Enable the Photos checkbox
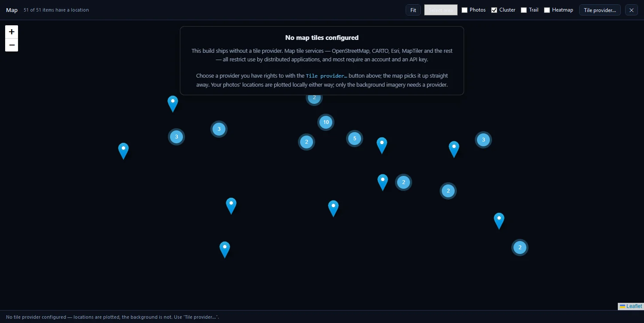The width and height of the screenshot is (644, 323). 465,10
